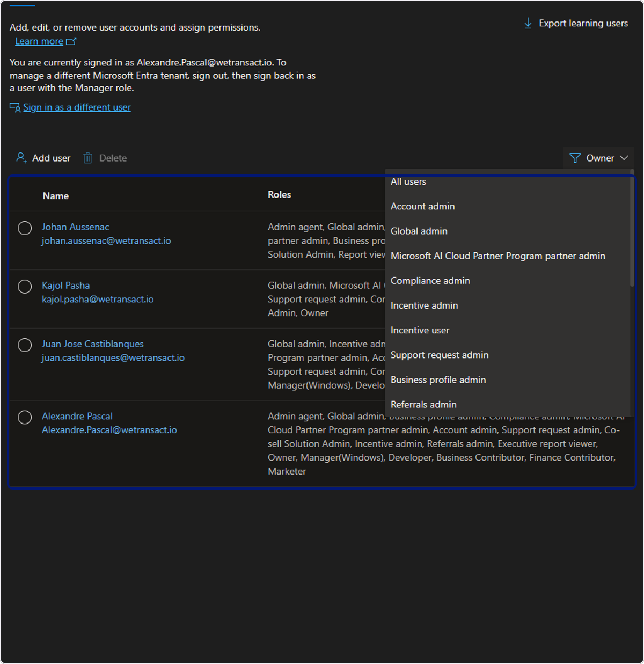
Task: Open the Kajol Pasha user name link
Action: coord(66,286)
